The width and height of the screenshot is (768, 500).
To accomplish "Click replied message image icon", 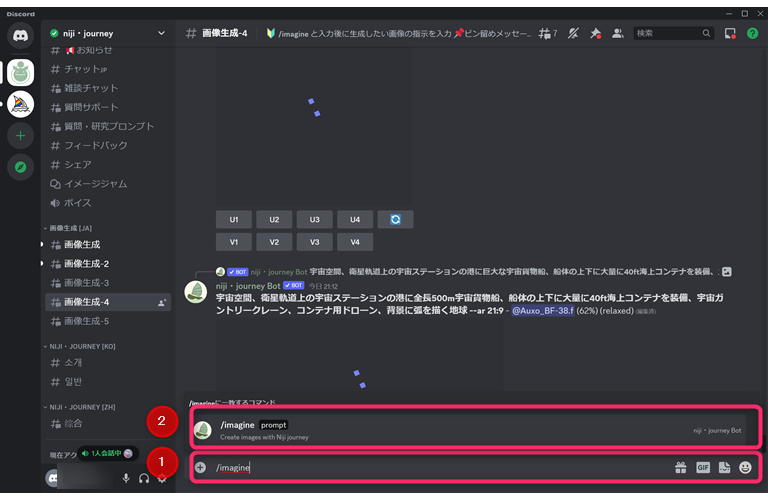I will pyautogui.click(x=727, y=272).
